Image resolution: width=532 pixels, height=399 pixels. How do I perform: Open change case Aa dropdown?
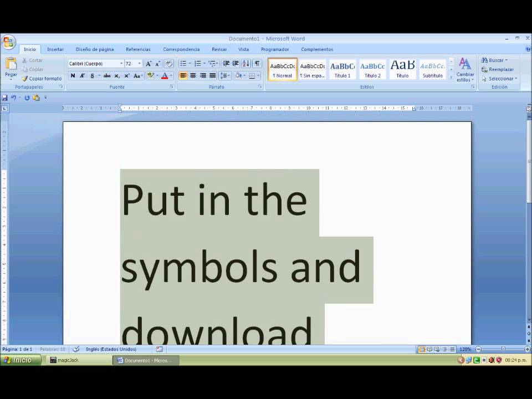[138, 76]
